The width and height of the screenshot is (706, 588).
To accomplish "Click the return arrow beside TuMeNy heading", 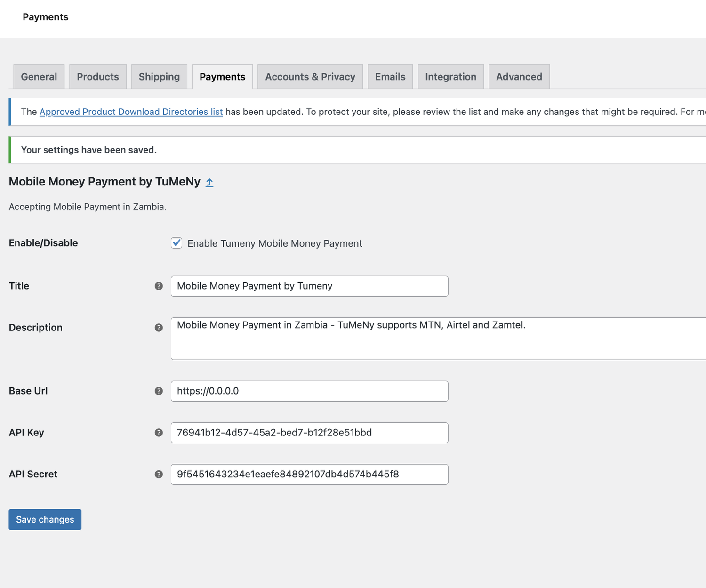I will coord(209,183).
